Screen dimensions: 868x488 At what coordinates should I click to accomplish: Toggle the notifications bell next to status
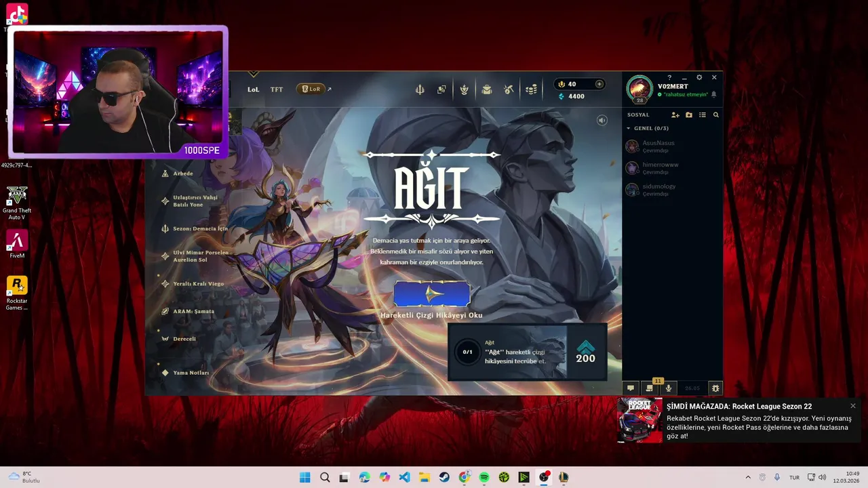click(713, 94)
